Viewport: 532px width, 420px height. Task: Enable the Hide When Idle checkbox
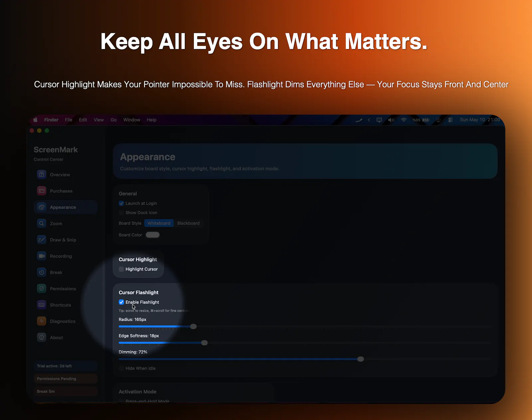(121, 368)
